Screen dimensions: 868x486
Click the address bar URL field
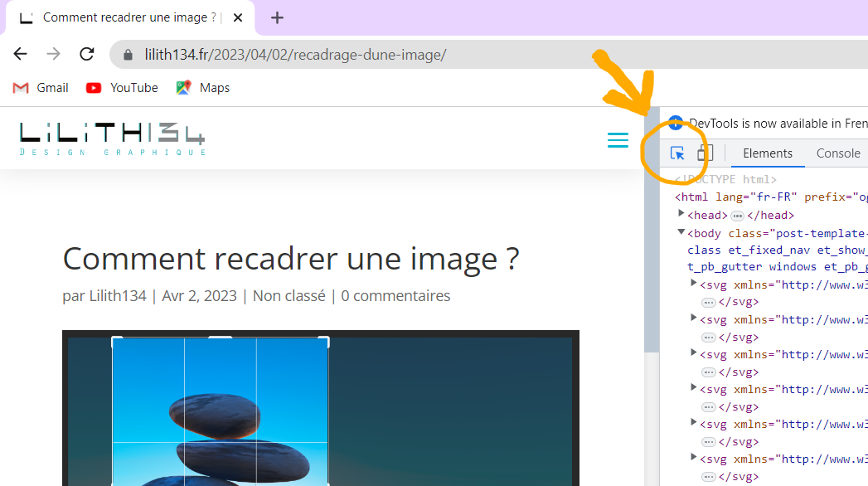click(332, 55)
